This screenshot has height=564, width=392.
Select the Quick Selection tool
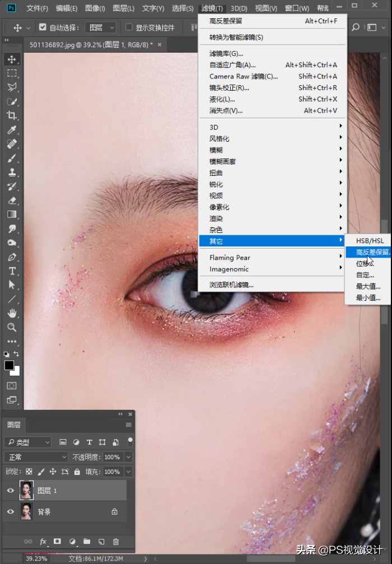[12, 101]
